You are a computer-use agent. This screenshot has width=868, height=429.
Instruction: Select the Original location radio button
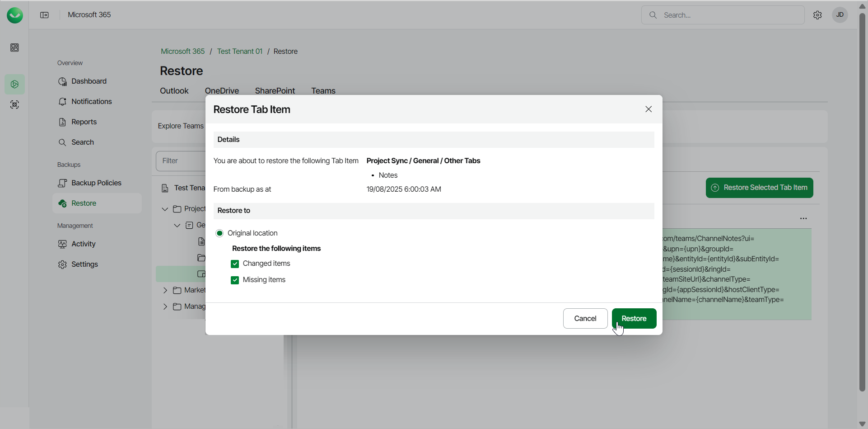pyautogui.click(x=219, y=233)
